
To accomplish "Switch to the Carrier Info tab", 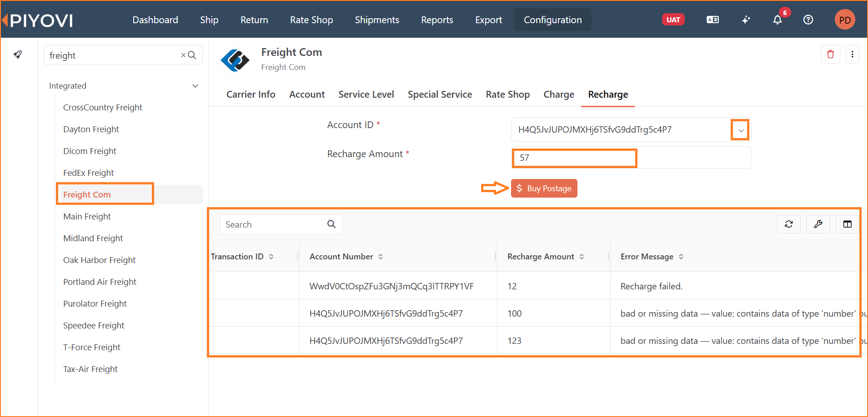I will (x=251, y=94).
